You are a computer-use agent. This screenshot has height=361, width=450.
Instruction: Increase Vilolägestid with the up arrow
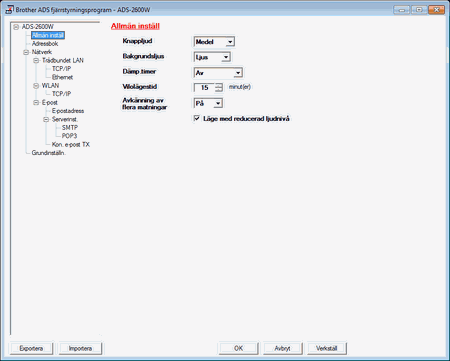(219, 85)
